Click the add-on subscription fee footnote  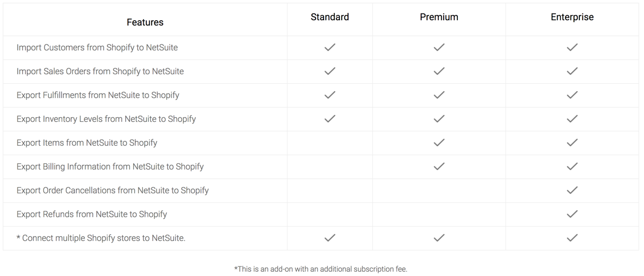pyautogui.click(x=321, y=269)
